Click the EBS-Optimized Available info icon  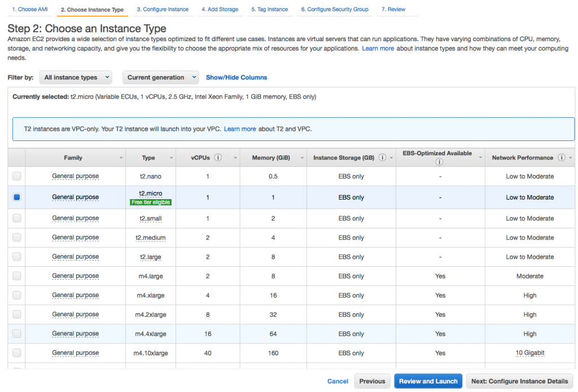click(439, 162)
